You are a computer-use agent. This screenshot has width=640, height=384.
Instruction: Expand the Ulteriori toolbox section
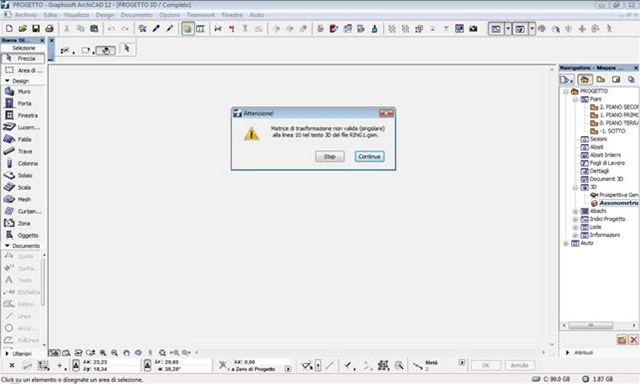pos(7,353)
